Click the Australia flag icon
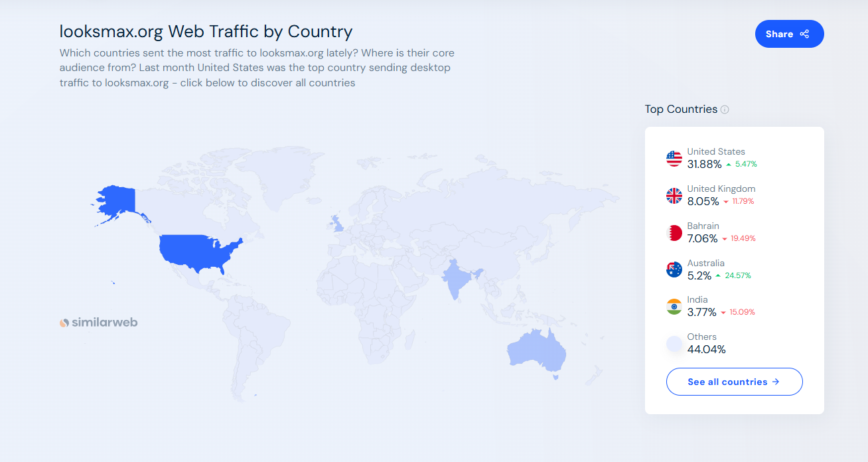This screenshot has width=868, height=462. (x=674, y=269)
